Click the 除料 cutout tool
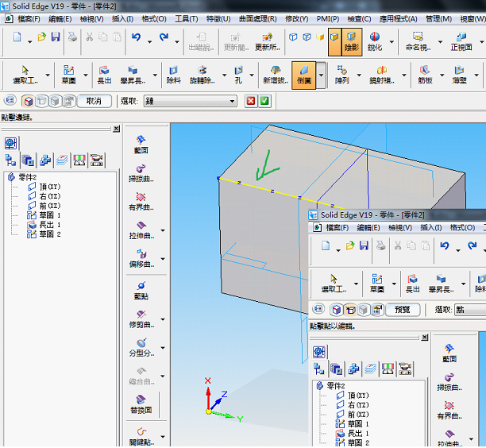This screenshot has width=486, height=448. click(x=174, y=75)
